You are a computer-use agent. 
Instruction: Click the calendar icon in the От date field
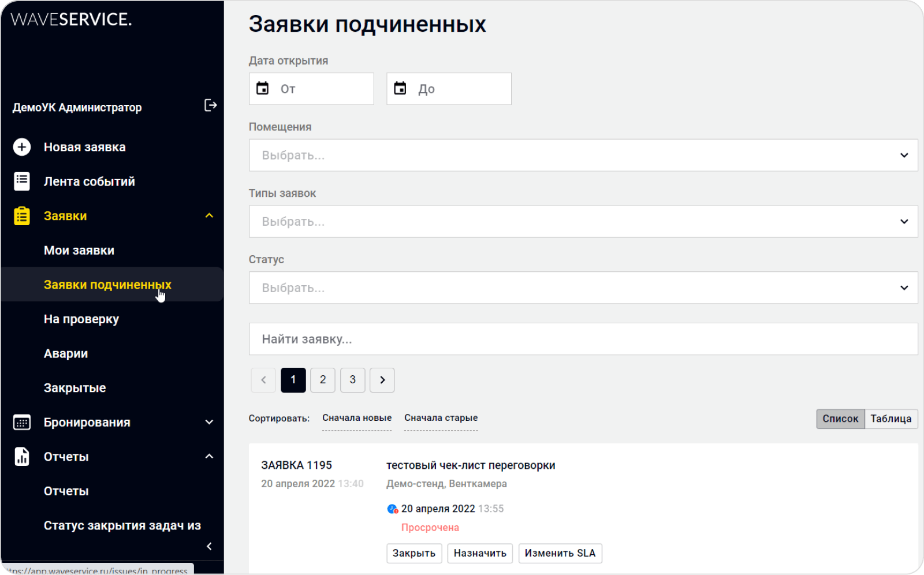point(263,88)
